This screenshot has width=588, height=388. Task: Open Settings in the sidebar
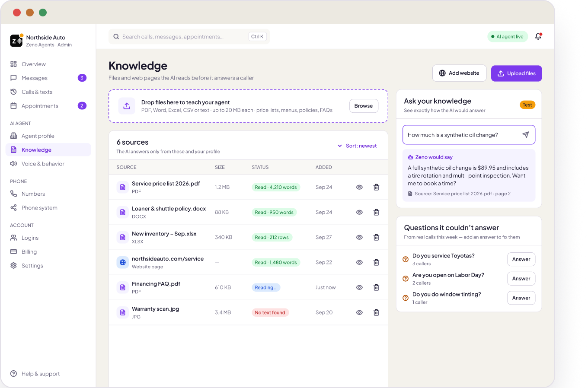coord(48,266)
